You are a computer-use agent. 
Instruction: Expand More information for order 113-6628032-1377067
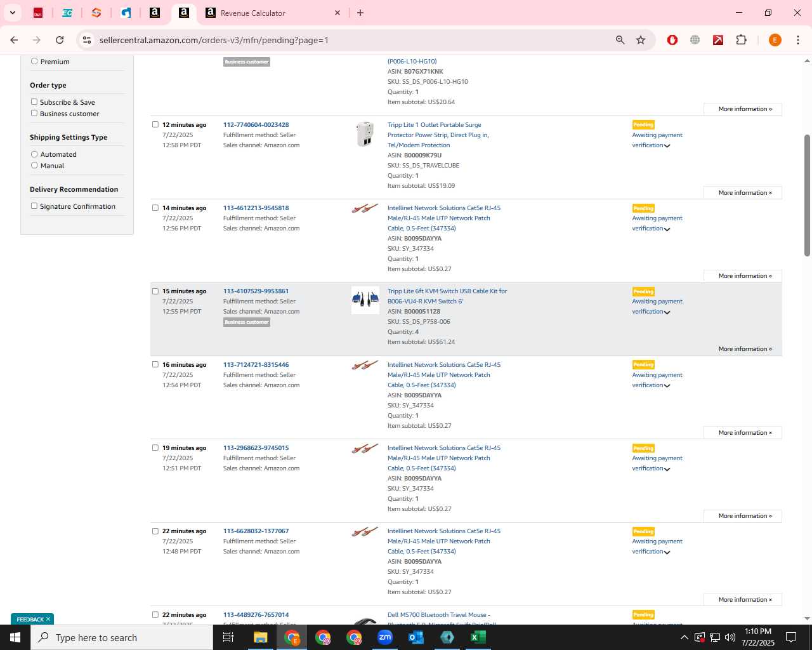(743, 600)
